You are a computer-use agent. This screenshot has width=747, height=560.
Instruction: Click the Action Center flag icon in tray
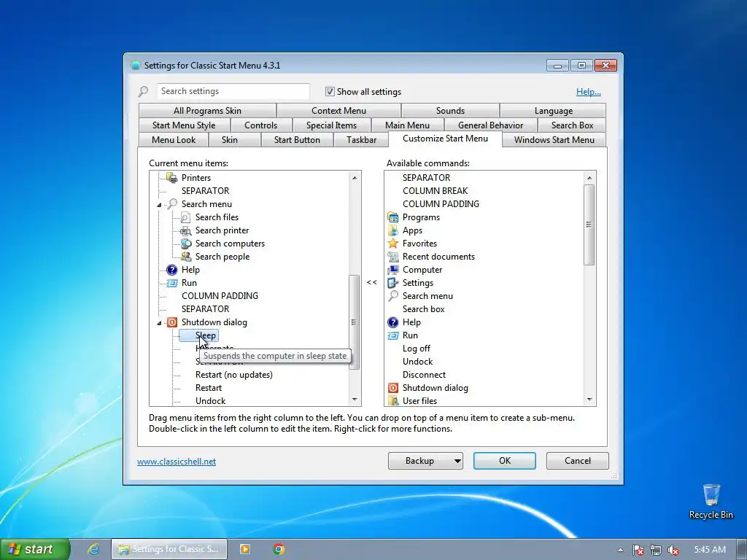coord(638,550)
